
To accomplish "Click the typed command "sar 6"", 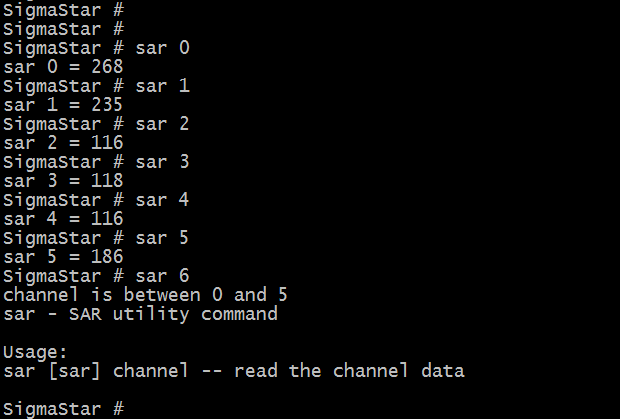I will [x=162, y=275].
